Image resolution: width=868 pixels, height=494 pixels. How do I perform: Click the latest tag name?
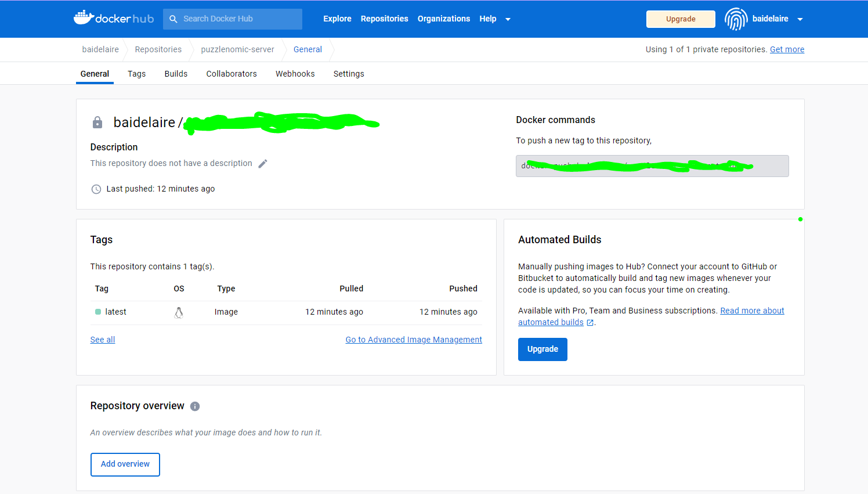tap(115, 312)
